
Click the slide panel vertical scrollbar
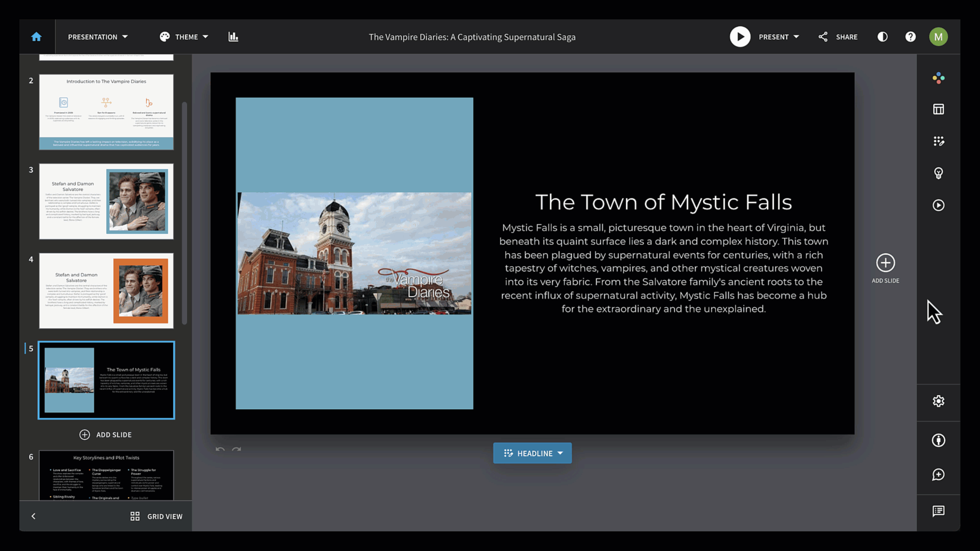click(184, 213)
